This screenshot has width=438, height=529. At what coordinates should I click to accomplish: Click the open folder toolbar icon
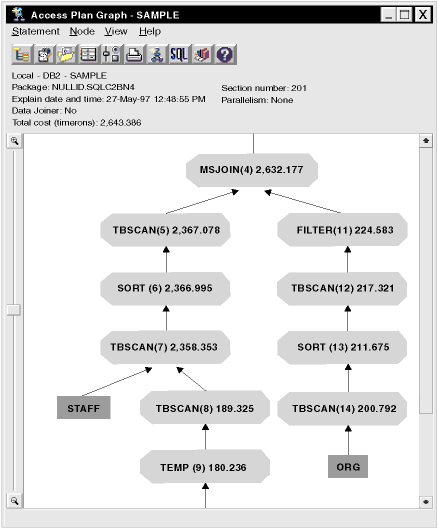67,54
